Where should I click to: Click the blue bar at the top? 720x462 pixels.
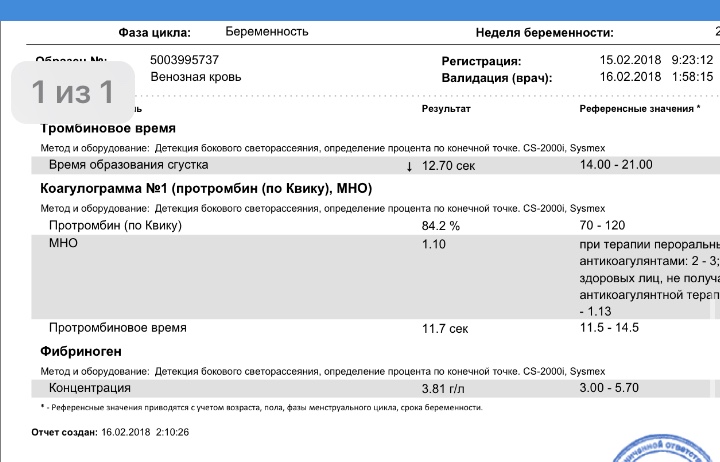pos(360,9)
